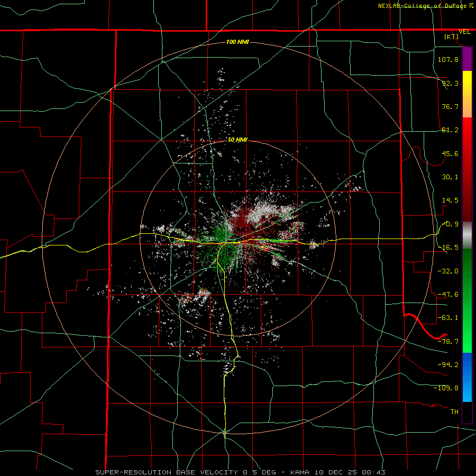
Task: Select the 14.5 legend value
Action: 450,200
